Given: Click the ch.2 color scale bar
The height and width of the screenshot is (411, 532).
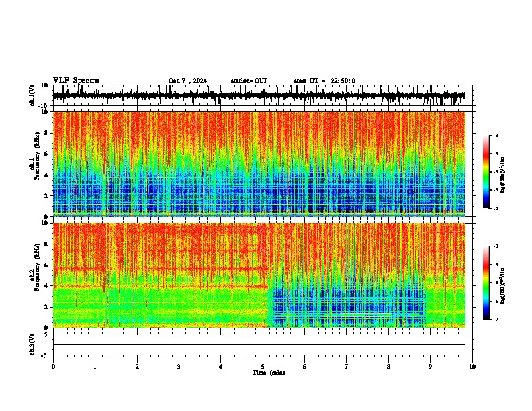Looking at the screenshot, I should pos(486,283).
